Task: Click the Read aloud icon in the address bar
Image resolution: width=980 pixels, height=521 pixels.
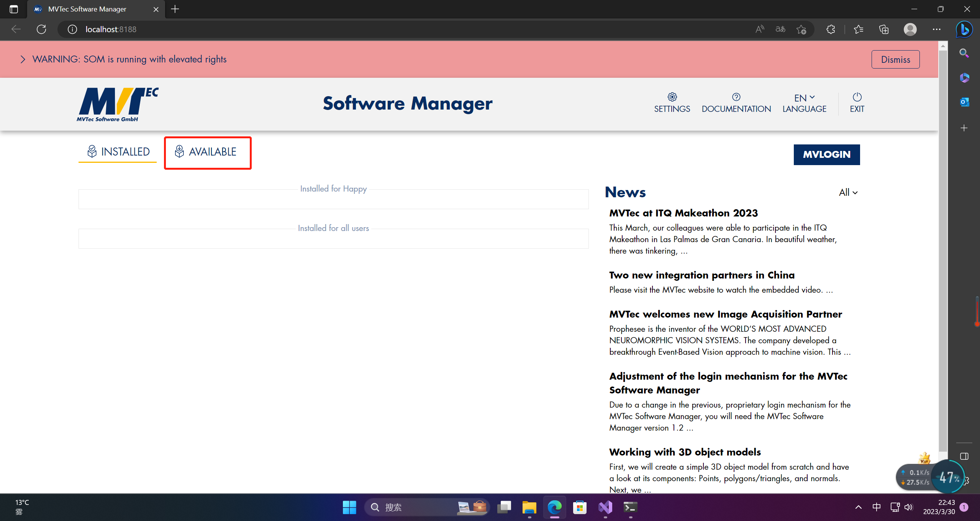Action: (759, 29)
